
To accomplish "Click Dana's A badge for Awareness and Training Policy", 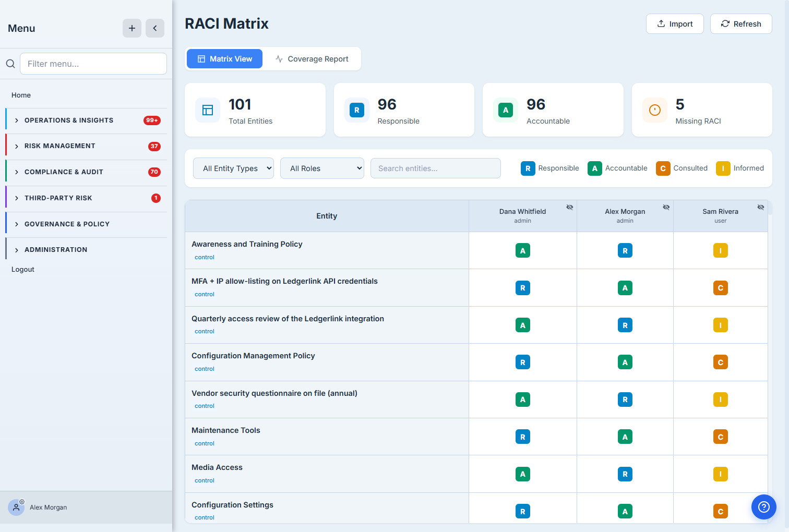I will point(523,251).
